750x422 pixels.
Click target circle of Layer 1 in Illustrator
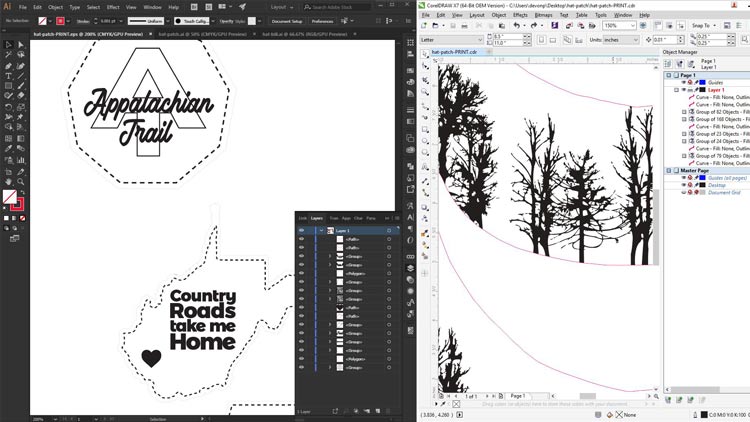pyautogui.click(x=389, y=231)
